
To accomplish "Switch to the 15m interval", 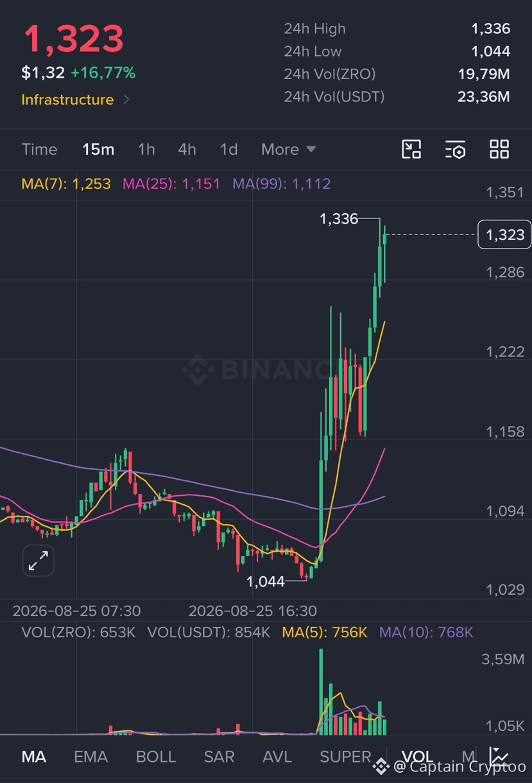I will 98,149.
